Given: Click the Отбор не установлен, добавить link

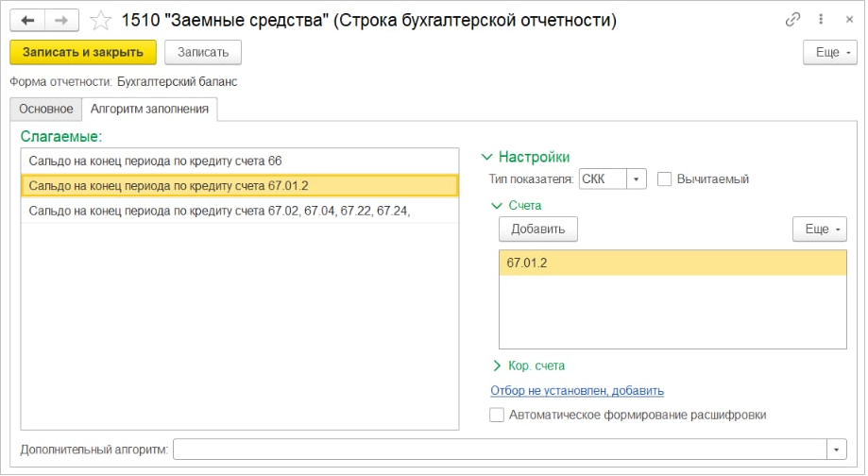Looking at the screenshot, I should click(577, 390).
